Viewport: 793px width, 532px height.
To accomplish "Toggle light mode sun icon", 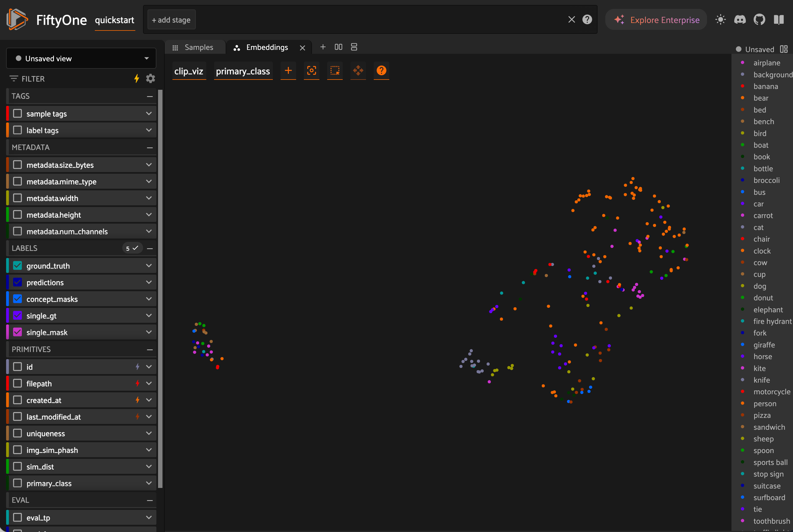I will tap(720, 20).
